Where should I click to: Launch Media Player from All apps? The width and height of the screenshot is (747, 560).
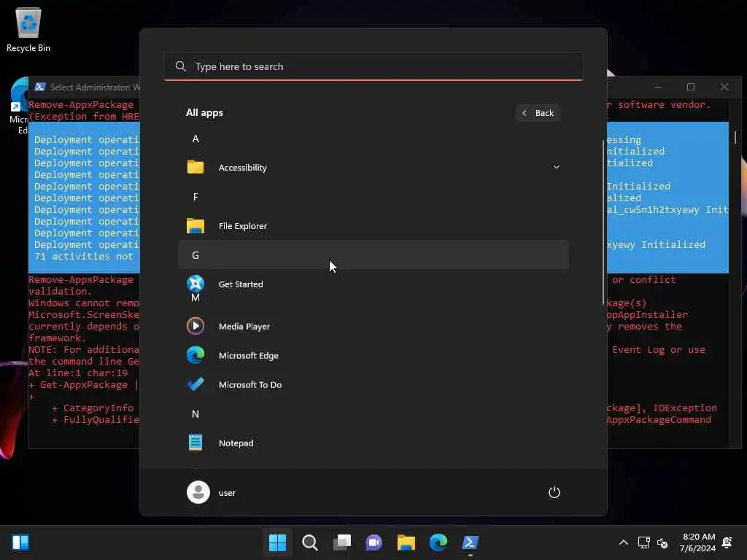click(x=373, y=326)
